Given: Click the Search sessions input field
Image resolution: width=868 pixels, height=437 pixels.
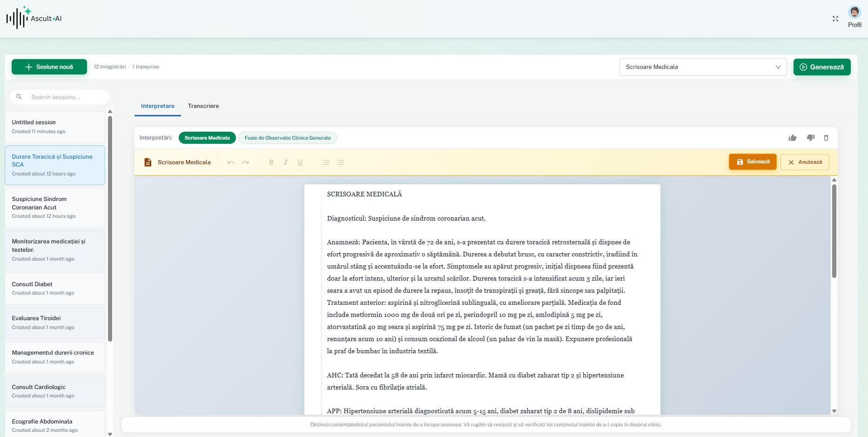Looking at the screenshot, I should coord(65,97).
